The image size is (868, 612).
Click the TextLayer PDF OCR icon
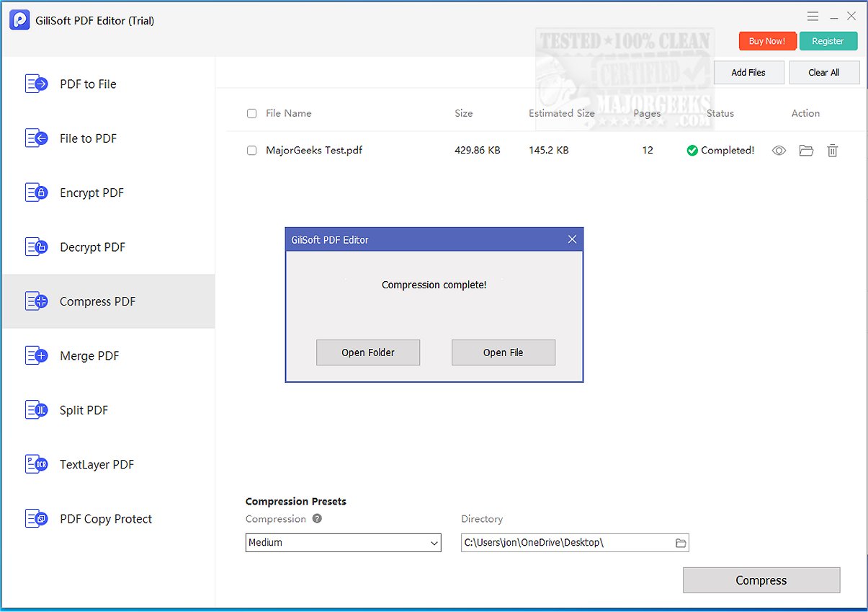(36, 464)
